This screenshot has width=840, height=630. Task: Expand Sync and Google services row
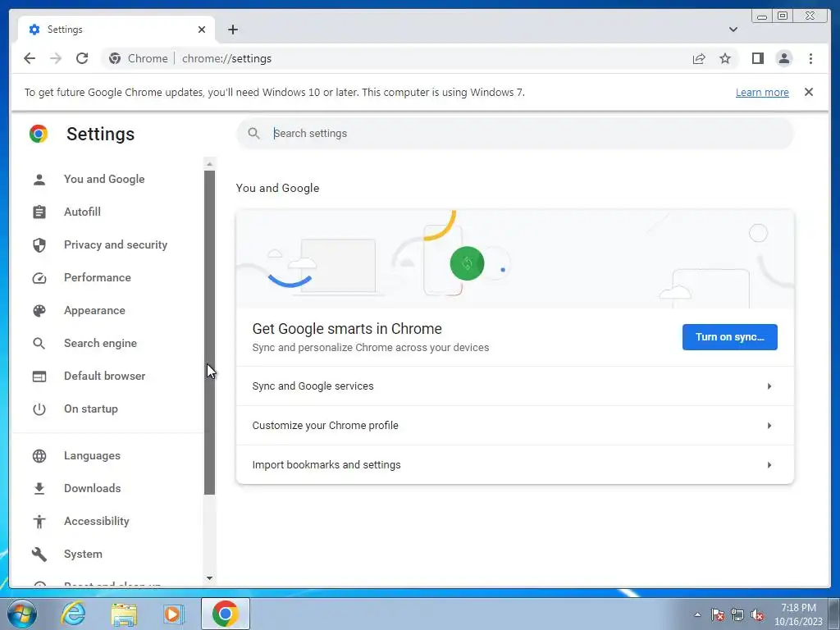(x=514, y=386)
